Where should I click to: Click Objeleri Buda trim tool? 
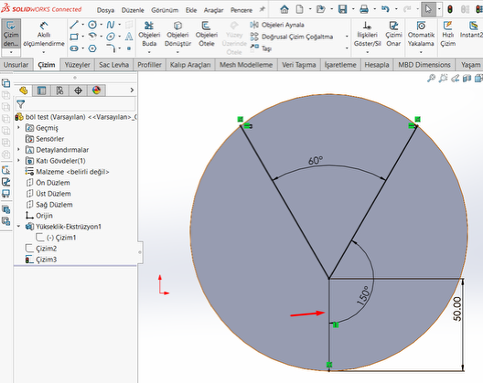click(149, 34)
